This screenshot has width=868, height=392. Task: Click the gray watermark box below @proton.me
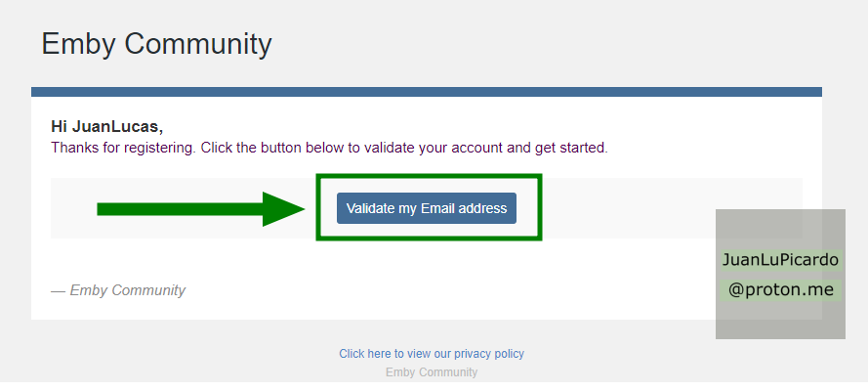tap(780, 321)
